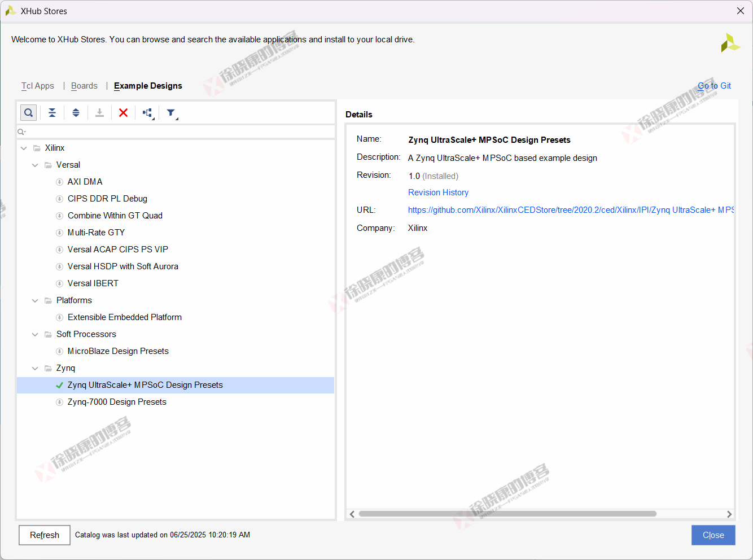
Task: Open the GitHub XilinxCEDStore URL link
Action: 571,210
